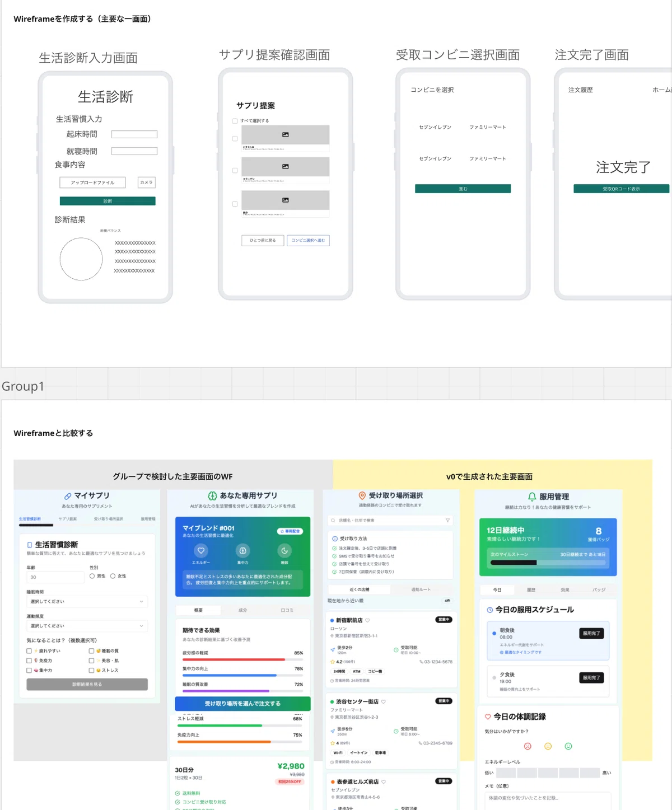
Task: Check the すべて選択する checkbox
Action: point(235,121)
